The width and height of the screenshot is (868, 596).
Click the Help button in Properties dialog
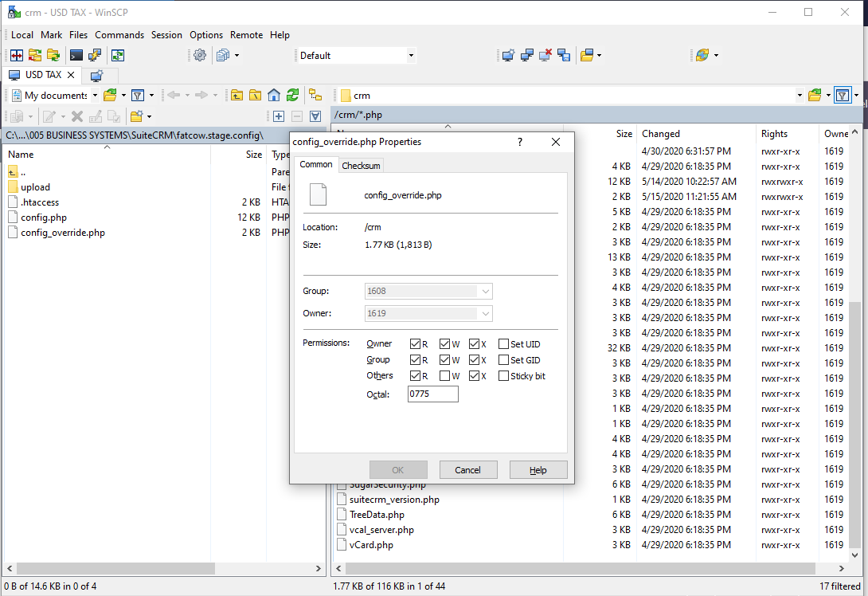538,470
